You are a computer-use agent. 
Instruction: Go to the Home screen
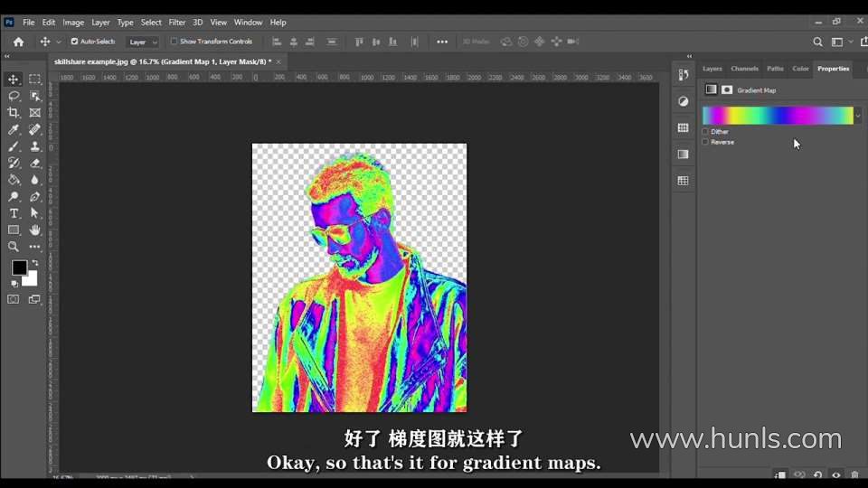[18, 42]
